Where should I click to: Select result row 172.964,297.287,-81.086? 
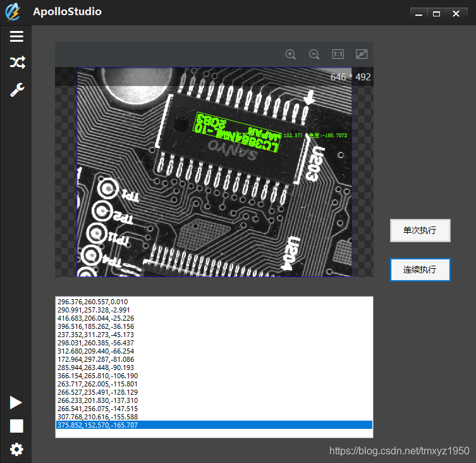pos(214,359)
